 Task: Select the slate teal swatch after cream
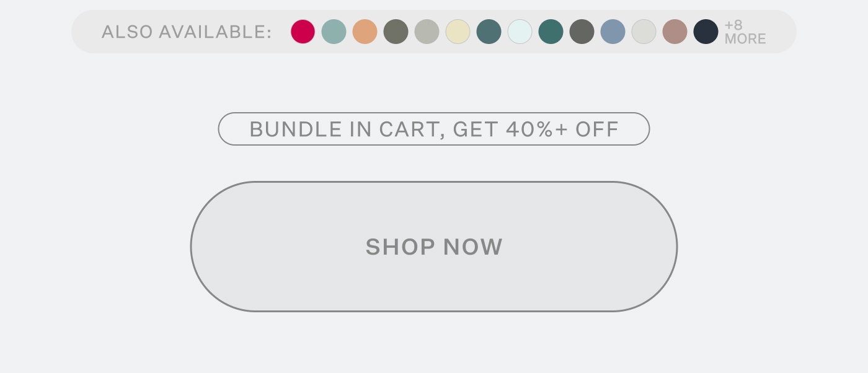coord(489,32)
